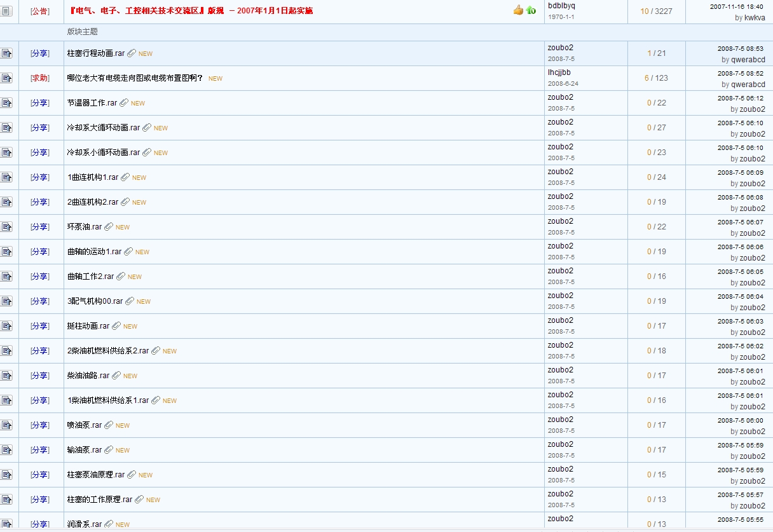The image size is (773, 532).
Task: Click the last-post time 2008-7-5 08:53
Action: point(741,48)
